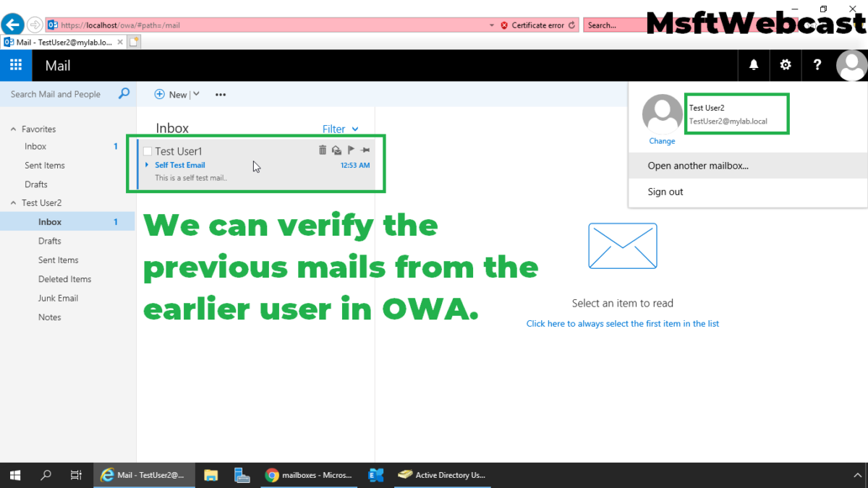Open Active Directory Users from taskbar
Screen dimensions: 868x488
click(442, 475)
